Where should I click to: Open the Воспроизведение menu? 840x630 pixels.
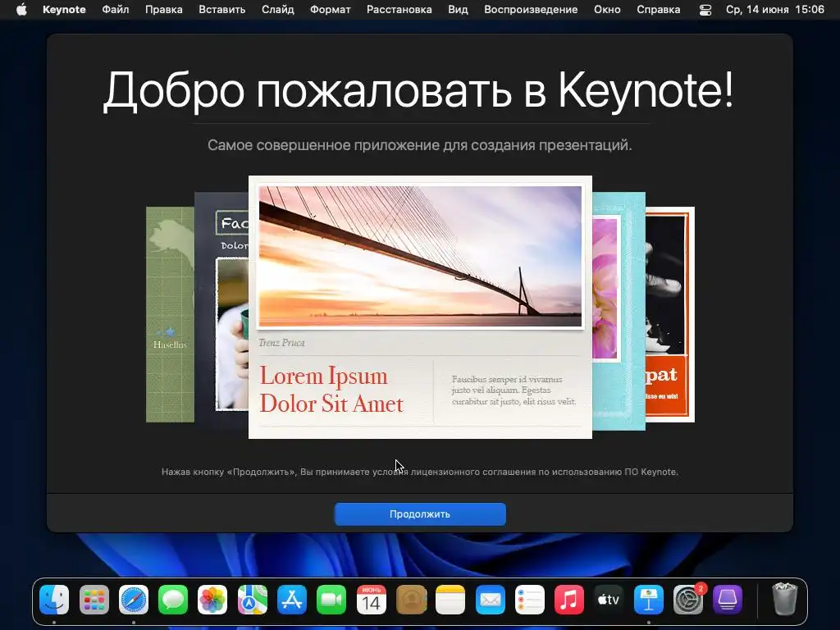click(531, 10)
